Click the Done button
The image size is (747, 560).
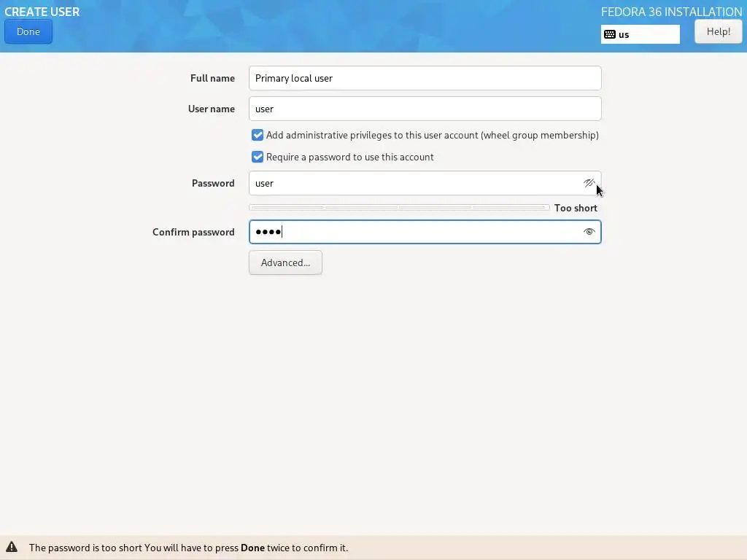(x=28, y=32)
